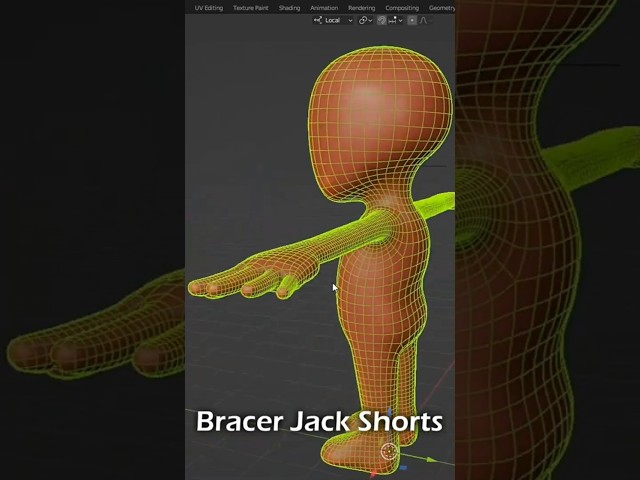
Task: Open the proportional falloff curve menu
Action: [425, 20]
